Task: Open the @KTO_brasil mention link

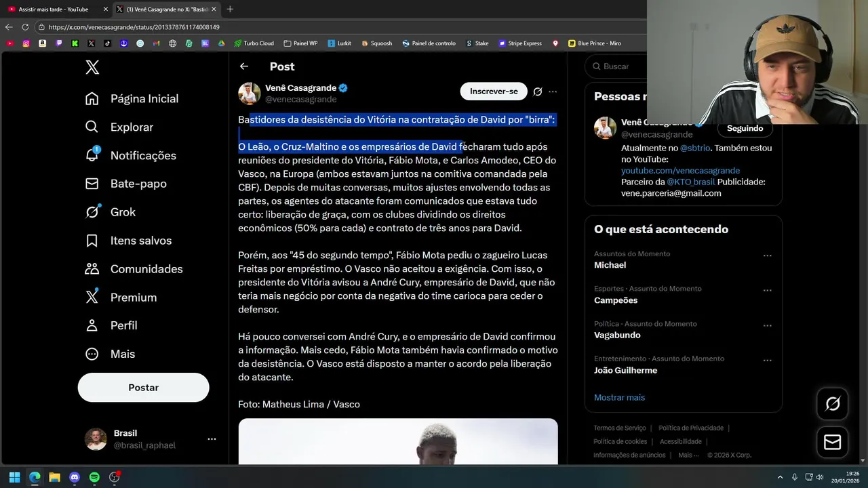Action: coord(690,182)
